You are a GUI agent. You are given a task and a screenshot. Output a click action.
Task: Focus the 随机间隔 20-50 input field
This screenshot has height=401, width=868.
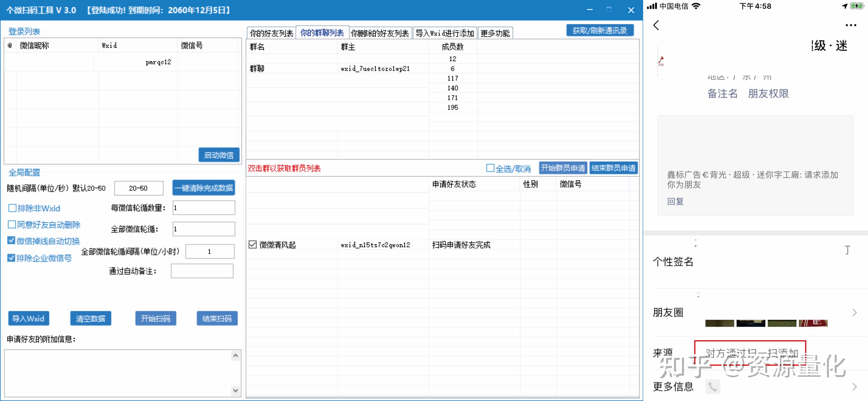click(139, 188)
